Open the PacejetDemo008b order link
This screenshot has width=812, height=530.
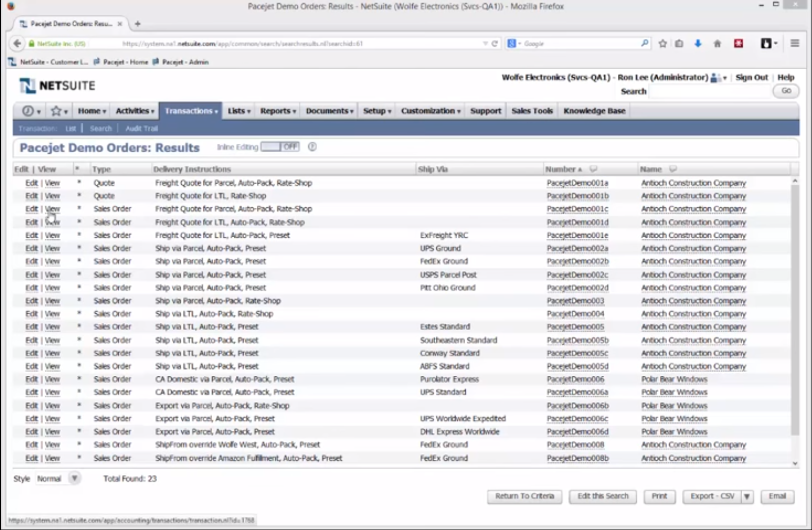578,458
